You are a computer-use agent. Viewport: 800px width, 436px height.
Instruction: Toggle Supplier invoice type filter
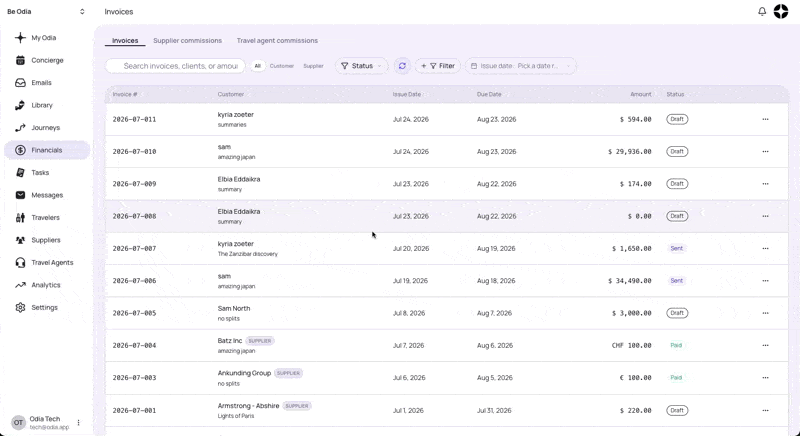coord(313,66)
